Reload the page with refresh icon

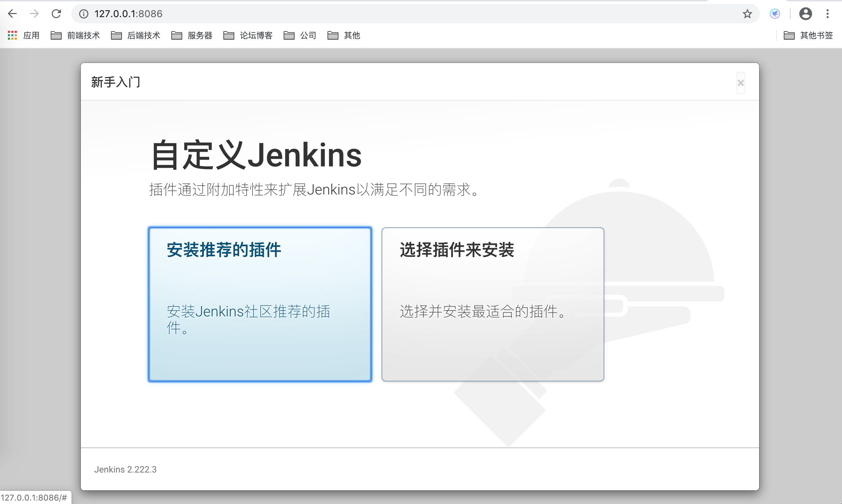tap(56, 14)
